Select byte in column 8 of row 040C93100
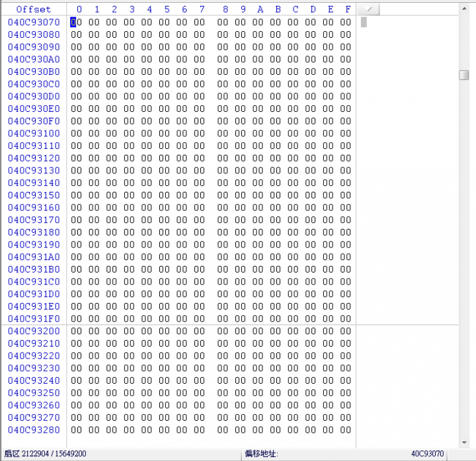 [223, 134]
